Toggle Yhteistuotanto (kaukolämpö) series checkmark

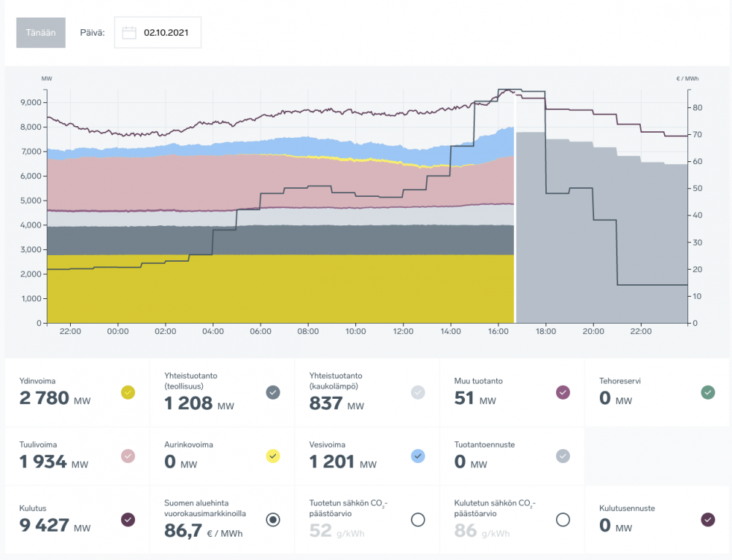click(x=418, y=392)
